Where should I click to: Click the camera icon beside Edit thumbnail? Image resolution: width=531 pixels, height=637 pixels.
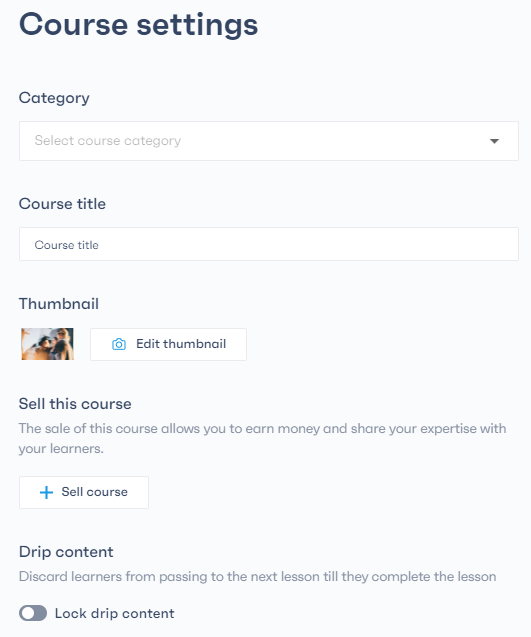click(119, 344)
